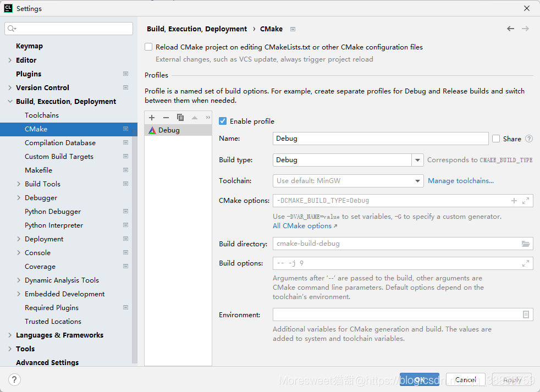The height and width of the screenshot is (392, 540).
Task: Open Keymap settings page
Action: (x=29, y=46)
